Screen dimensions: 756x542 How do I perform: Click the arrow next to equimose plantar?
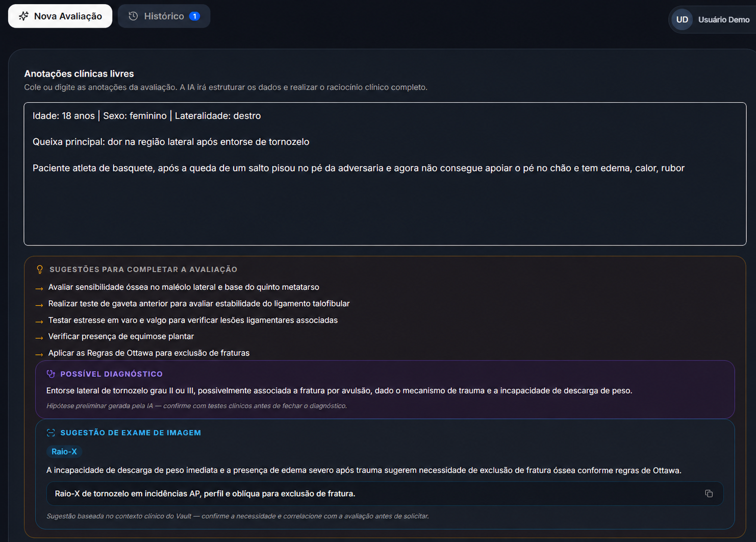(x=39, y=337)
